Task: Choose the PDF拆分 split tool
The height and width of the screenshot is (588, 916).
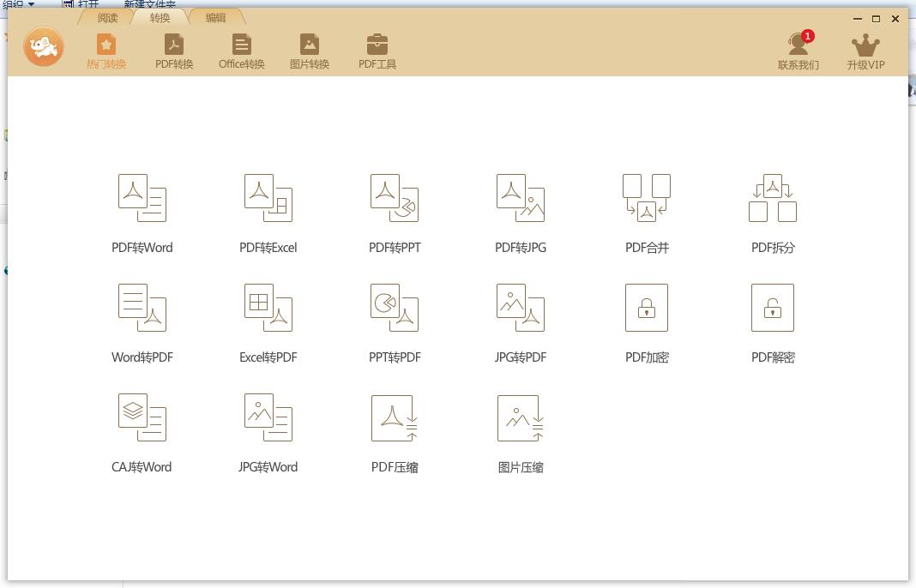Action: pos(773,198)
